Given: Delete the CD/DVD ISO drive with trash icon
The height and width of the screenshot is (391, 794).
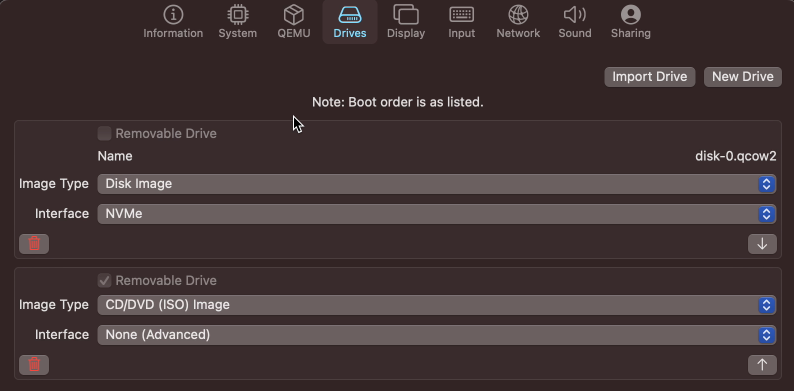Looking at the screenshot, I should click(34, 365).
